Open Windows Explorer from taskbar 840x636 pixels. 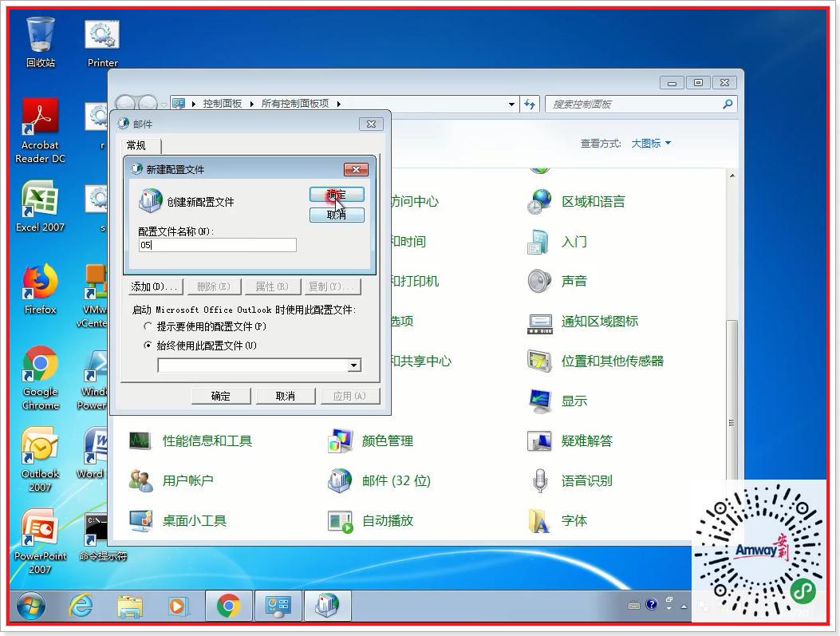(x=130, y=606)
